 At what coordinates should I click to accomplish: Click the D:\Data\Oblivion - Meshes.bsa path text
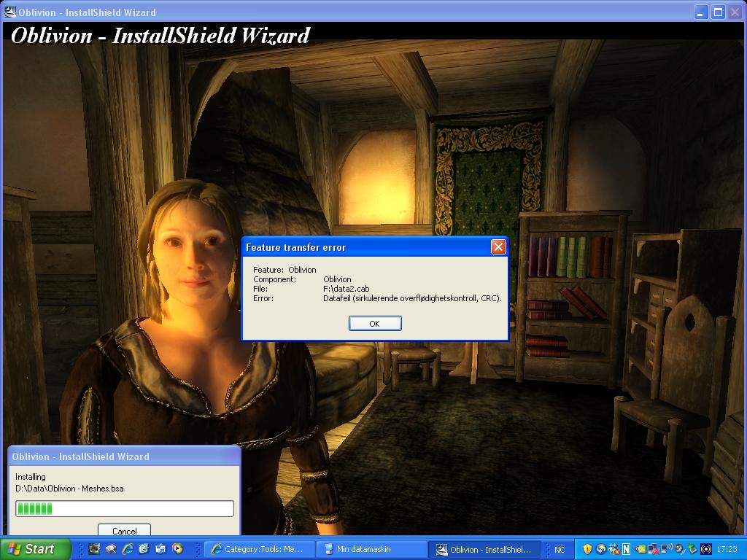pos(69,488)
